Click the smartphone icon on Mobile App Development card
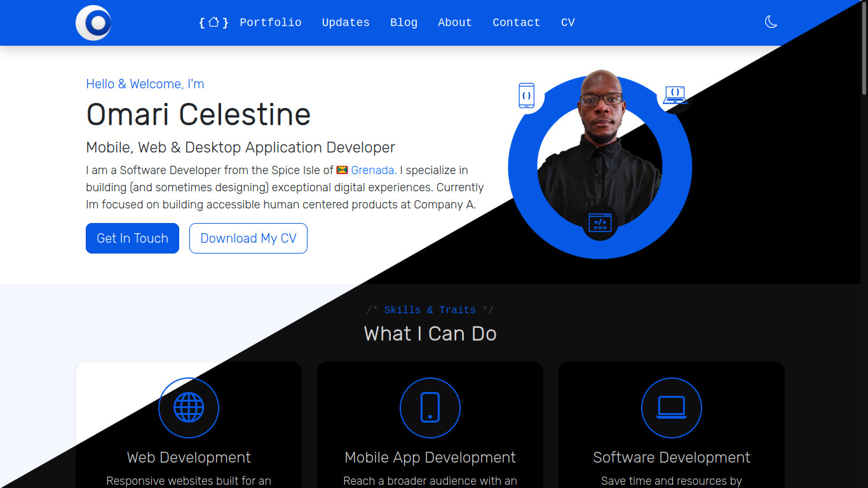 (430, 408)
